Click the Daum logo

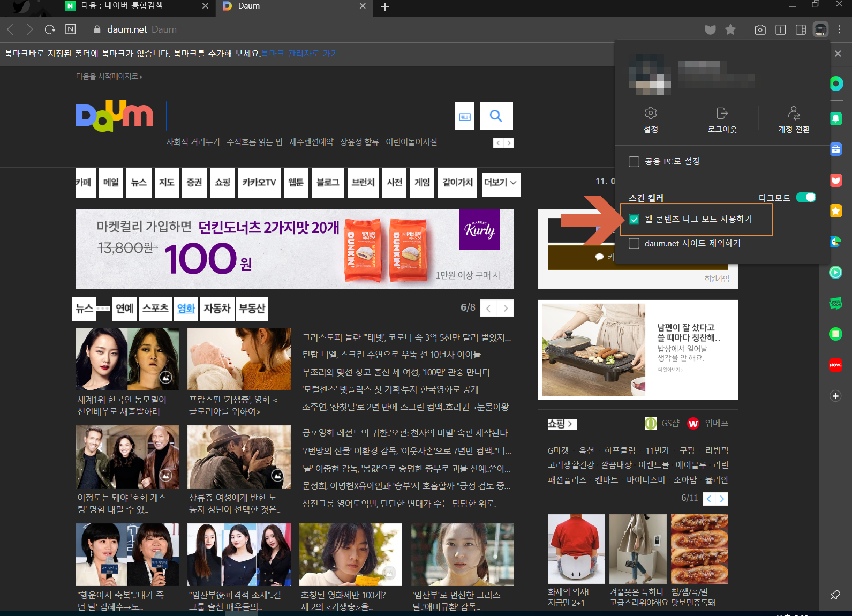pos(114,116)
